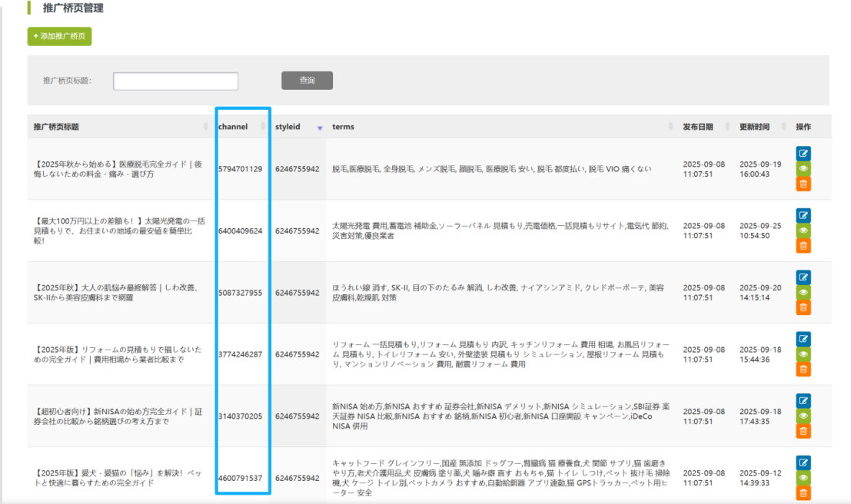The height and width of the screenshot is (504, 851).
Task: Delete the 太陽光発電 row using trash icon
Action: [x=803, y=245]
